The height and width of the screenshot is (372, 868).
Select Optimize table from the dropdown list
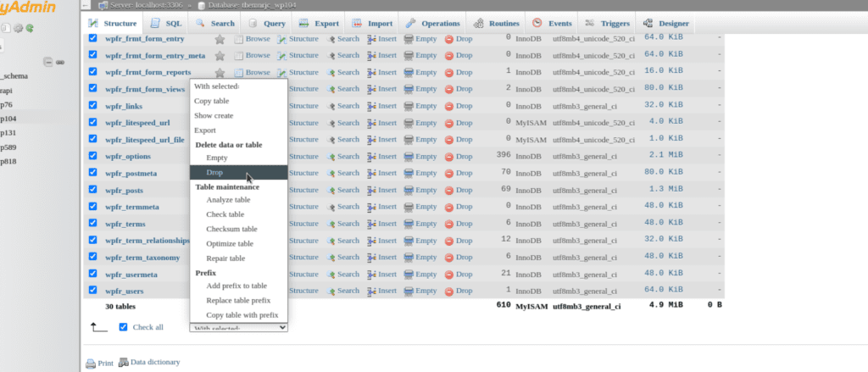[238, 243]
